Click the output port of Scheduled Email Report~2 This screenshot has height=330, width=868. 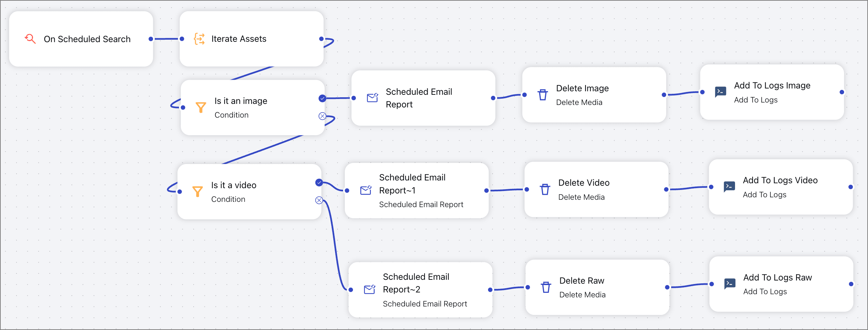click(490, 290)
